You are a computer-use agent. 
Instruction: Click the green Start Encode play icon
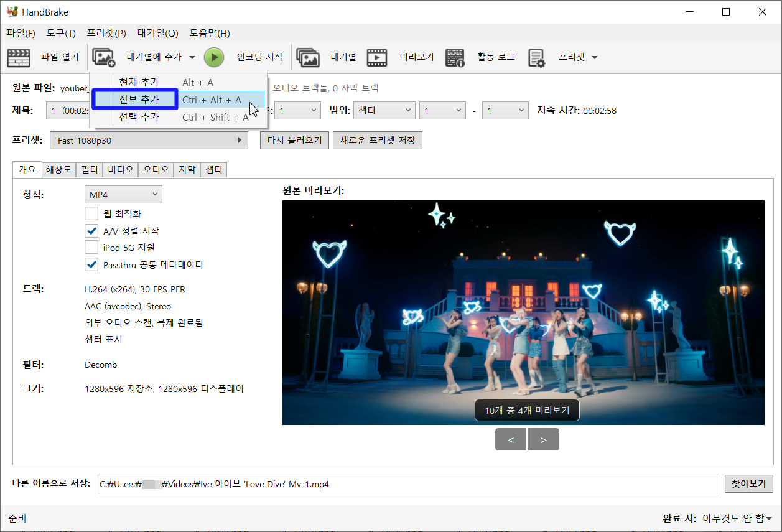[x=213, y=57]
